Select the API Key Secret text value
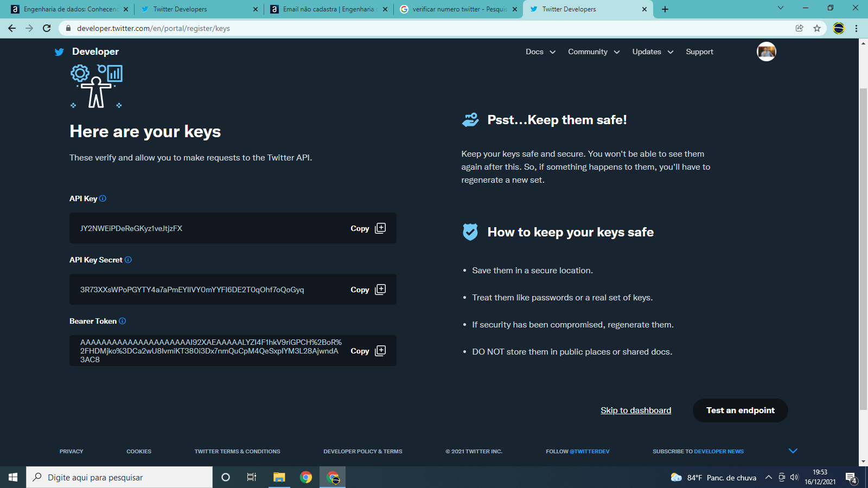Image resolution: width=868 pixels, height=488 pixels. point(192,290)
